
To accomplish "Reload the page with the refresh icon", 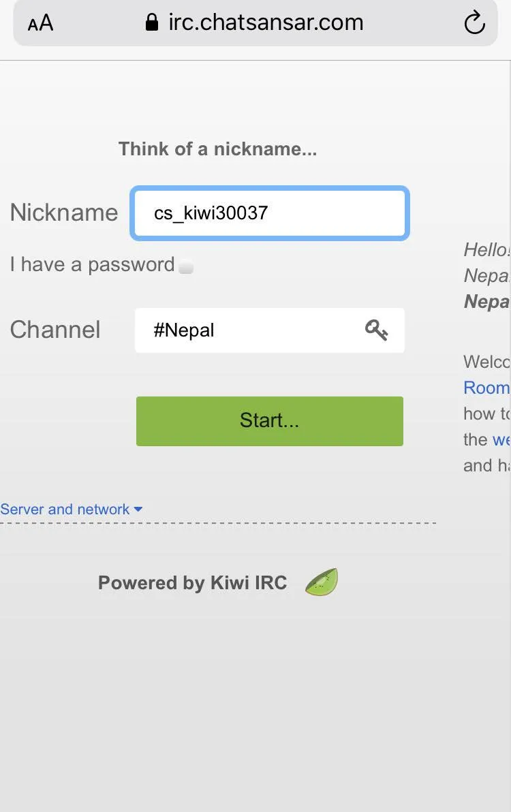I will 474,23.
